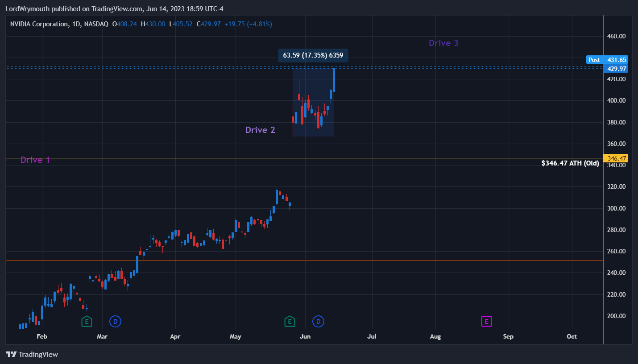
Task: Click the 200.00 price axis label
Action: pyautogui.click(x=616, y=316)
